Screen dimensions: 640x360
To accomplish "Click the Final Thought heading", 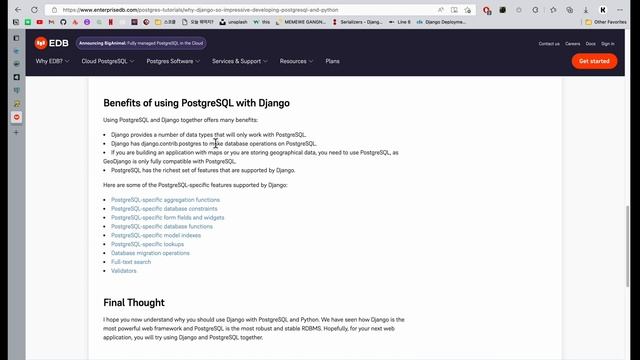I will click(134, 302).
